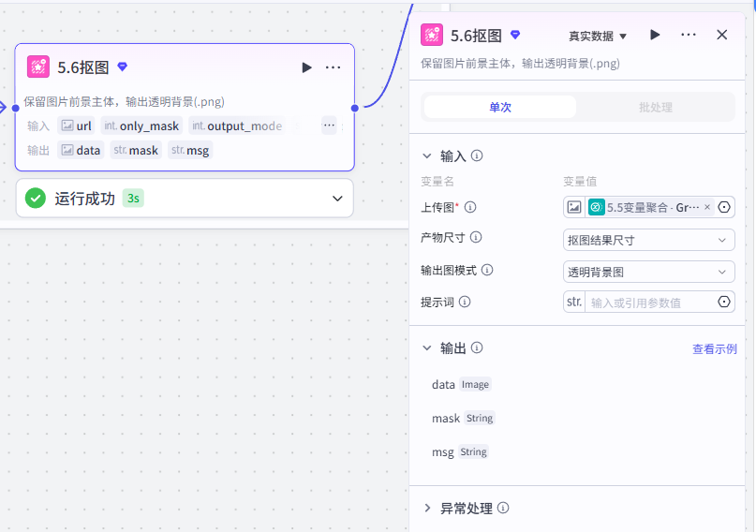The width and height of the screenshot is (756, 532).
Task: Collapse the 输入 section
Action: tap(426, 155)
